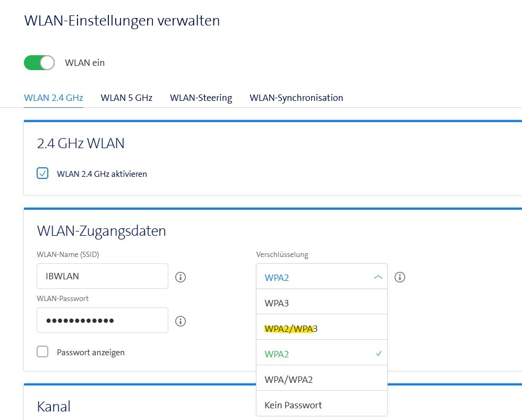This screenshot has width=522, height=420.
Task: Uncheck WLAN 2.4 GHz aktivieren
Action: (x=42, y=174)
